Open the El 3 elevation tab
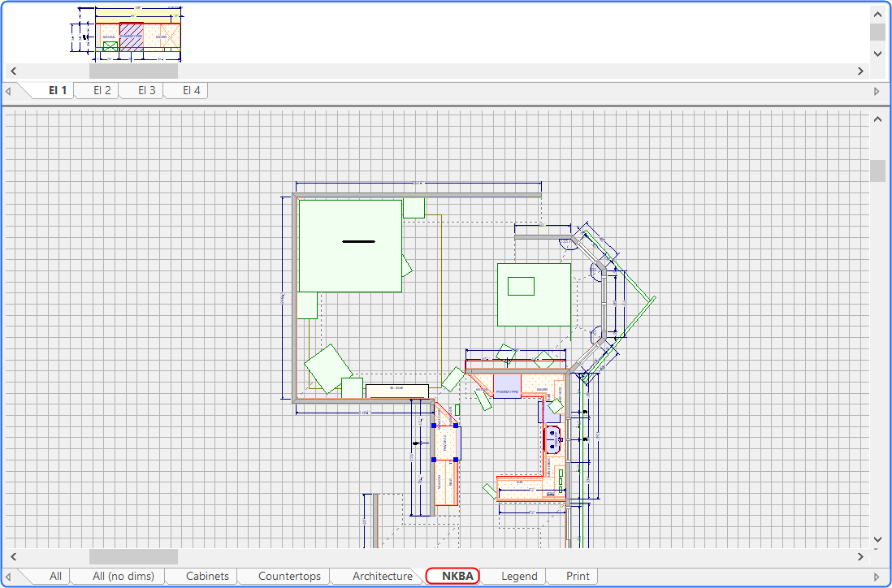The width and height of the screenshot is (892, 588). (146, 90)
